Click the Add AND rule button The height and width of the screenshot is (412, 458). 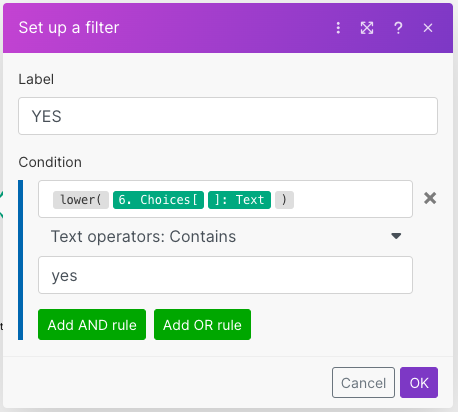click(x=92, y=325)
